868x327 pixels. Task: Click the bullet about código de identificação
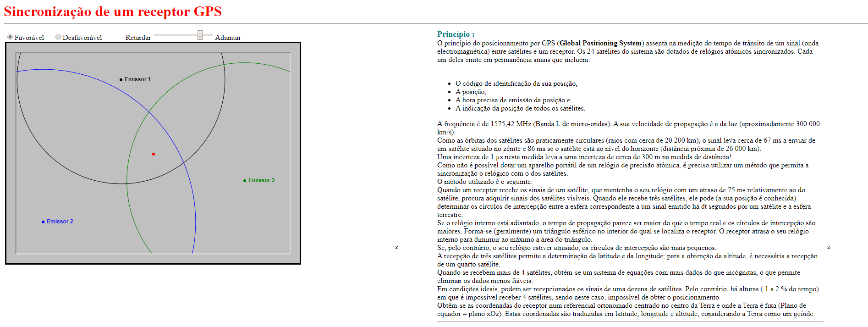516,83
